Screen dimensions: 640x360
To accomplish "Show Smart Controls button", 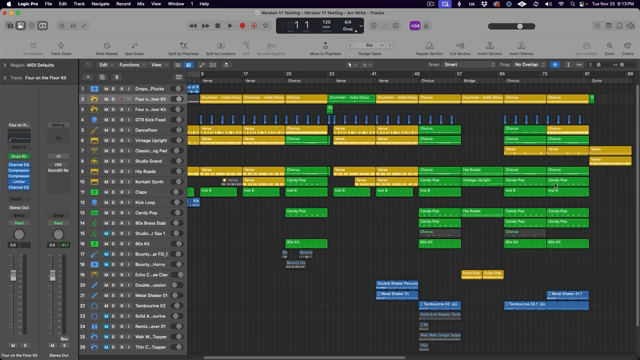I will pos(62,26).
